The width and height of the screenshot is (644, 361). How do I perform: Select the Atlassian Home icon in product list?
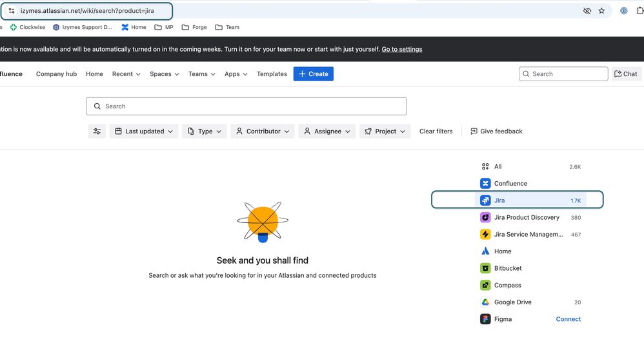pos(485,251)
